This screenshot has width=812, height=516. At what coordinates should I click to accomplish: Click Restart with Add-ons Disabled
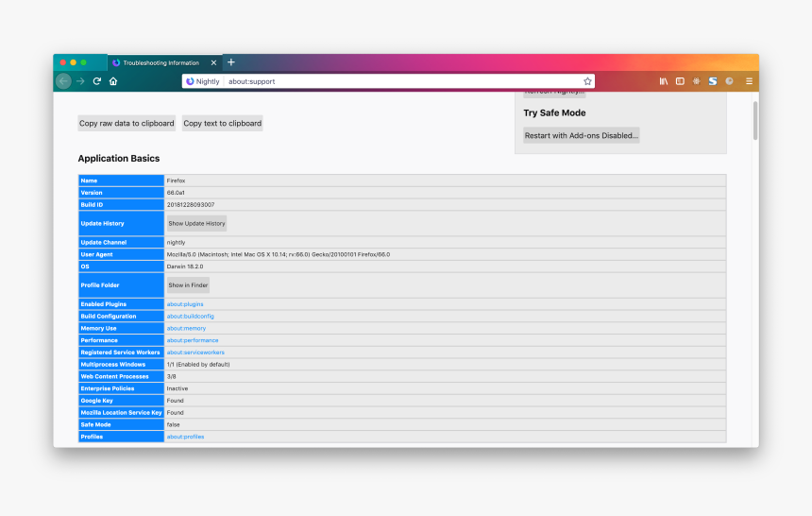point(581,135)
